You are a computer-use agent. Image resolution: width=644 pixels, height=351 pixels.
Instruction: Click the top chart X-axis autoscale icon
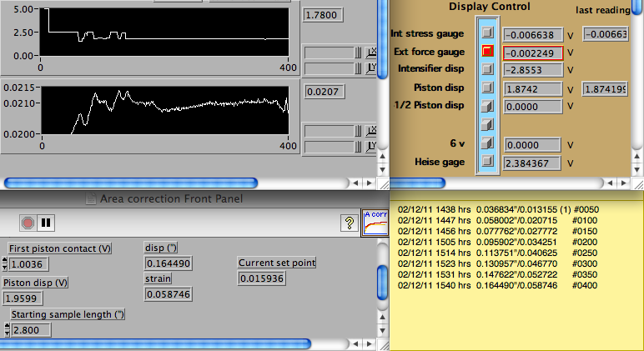(372, 53)
